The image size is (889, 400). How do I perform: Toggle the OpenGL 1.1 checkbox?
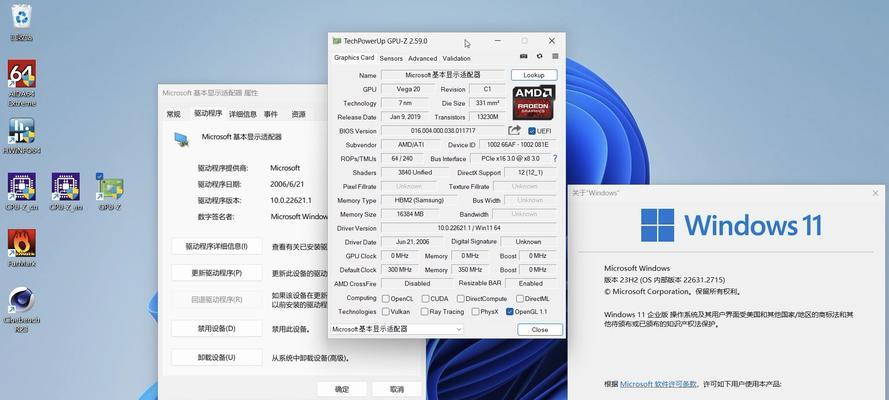click(509, 312)
